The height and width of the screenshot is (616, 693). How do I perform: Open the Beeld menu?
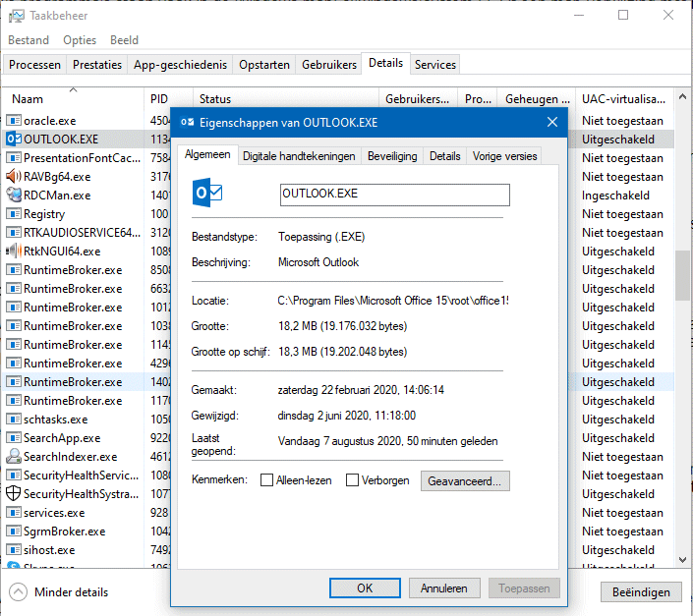(124, 40)
